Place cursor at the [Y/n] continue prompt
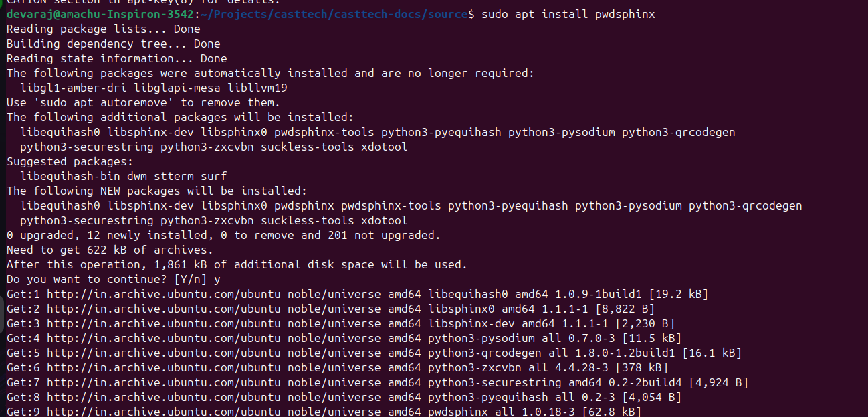The image size is (868, 417). (x=191, y=280)
